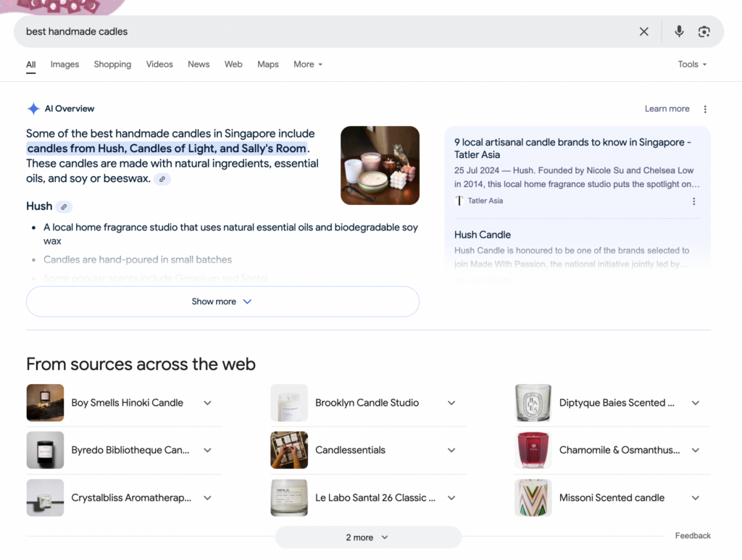Click the 'Missoni Scented candle' label

612,498
